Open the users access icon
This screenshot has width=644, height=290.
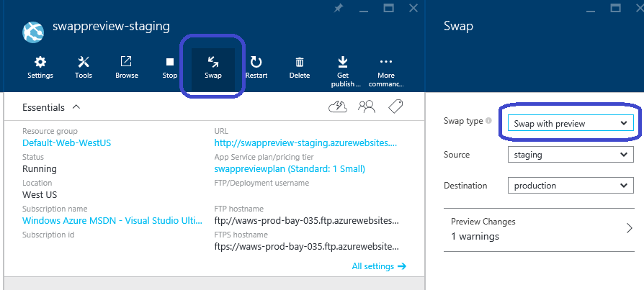click(x=367, y=107)
